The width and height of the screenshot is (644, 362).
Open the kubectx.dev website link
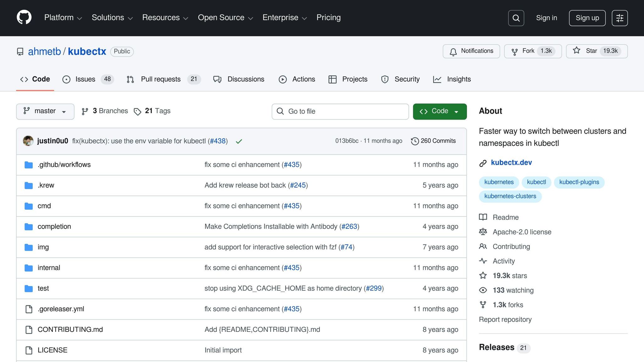(511, 163)
